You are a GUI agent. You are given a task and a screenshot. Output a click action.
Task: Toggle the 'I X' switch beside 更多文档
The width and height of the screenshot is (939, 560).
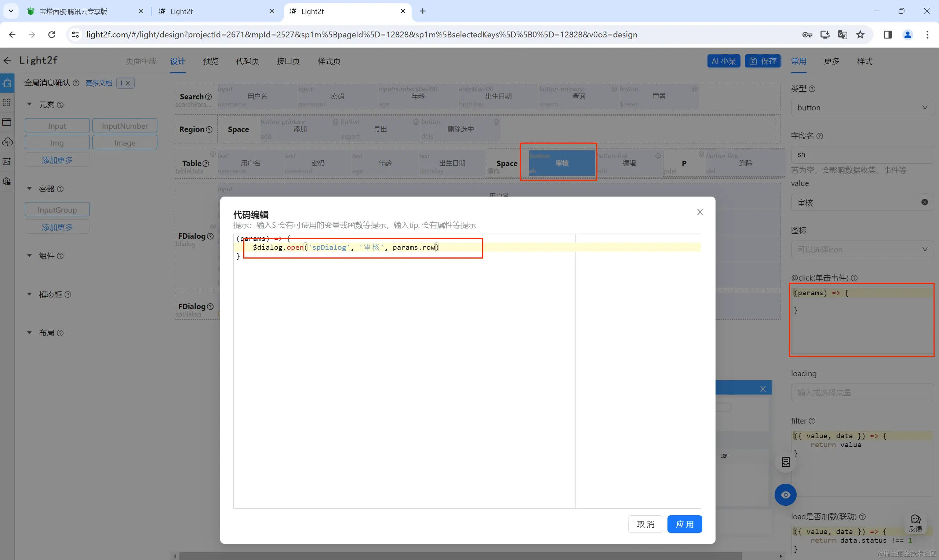[x=125, y=83]
